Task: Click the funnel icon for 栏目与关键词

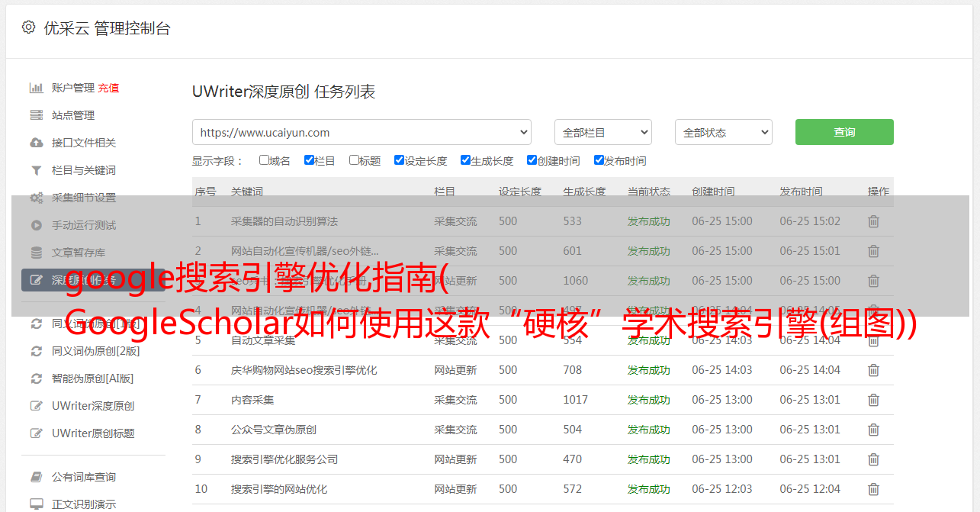Action: (36, 170)
